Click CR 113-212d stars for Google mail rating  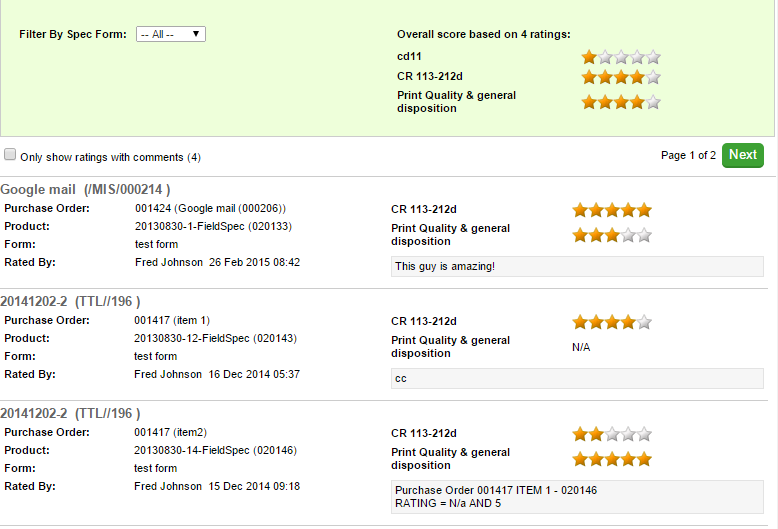(x=612, y=210)
